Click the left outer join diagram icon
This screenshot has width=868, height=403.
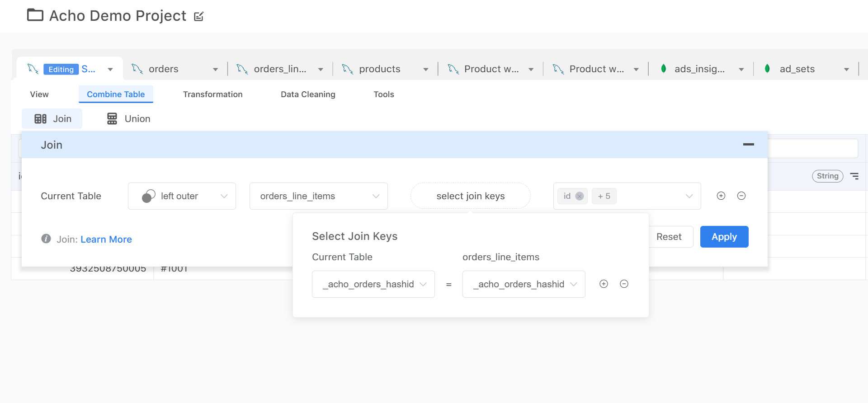pyautogui.click(x=148, y=196)
